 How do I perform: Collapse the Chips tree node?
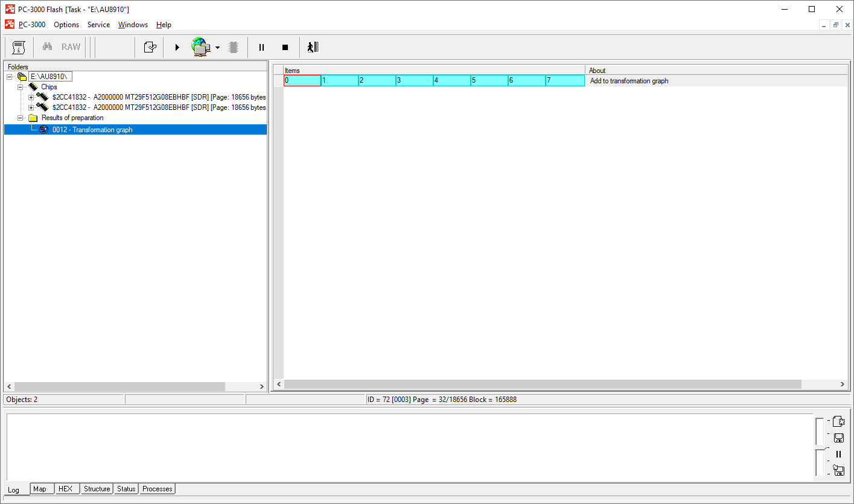point(20,87)
